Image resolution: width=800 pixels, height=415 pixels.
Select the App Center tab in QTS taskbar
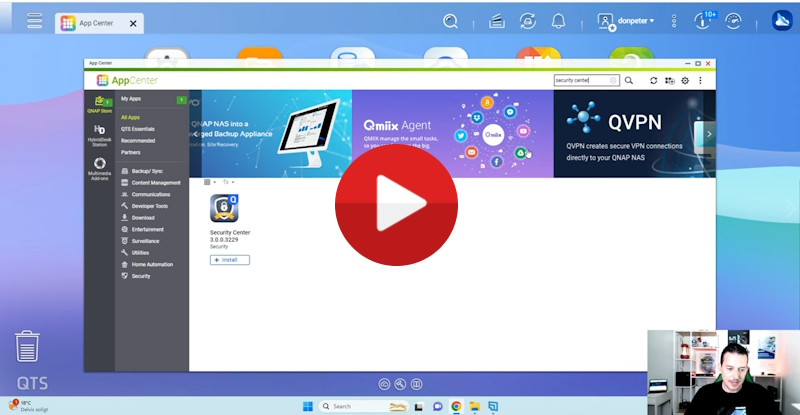tap(99, 23)
